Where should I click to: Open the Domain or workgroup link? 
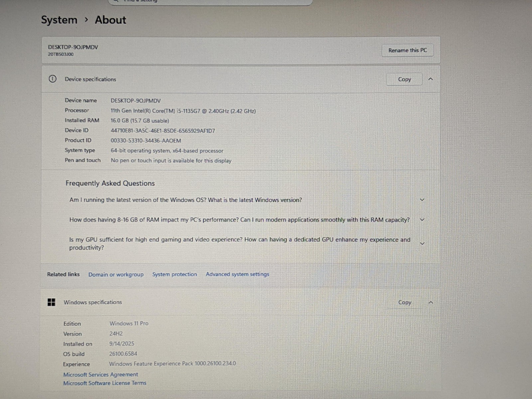[116, 275]
